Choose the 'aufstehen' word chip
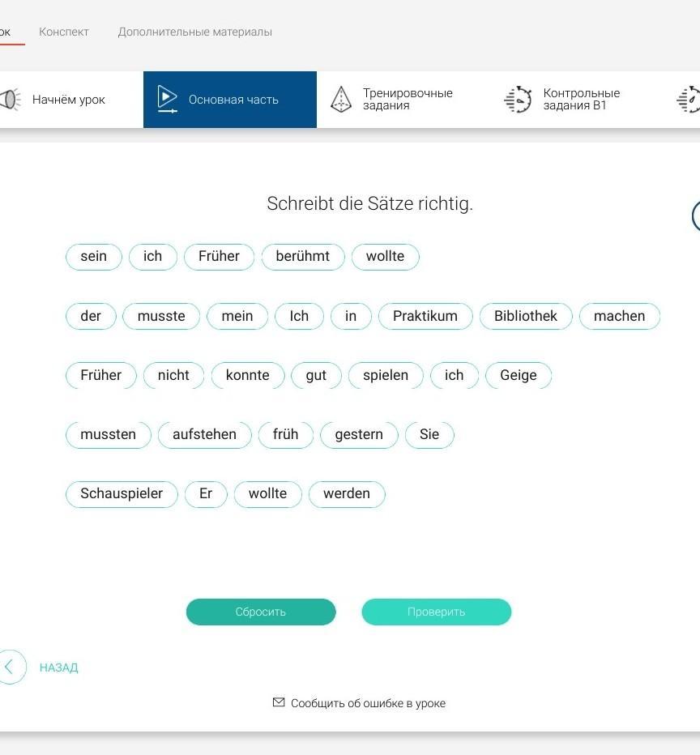This screenshot has width=700, height=755. coord(205,435)
